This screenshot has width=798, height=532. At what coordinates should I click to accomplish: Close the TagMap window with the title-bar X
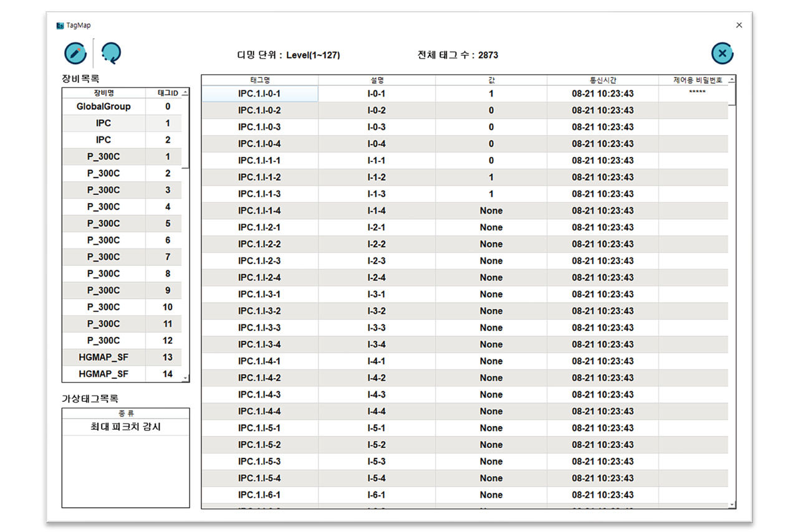click(x=739, y=26)
